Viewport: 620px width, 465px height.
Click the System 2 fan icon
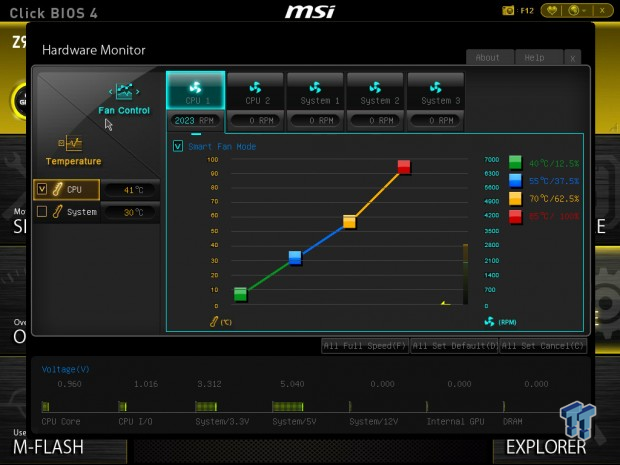375,87
